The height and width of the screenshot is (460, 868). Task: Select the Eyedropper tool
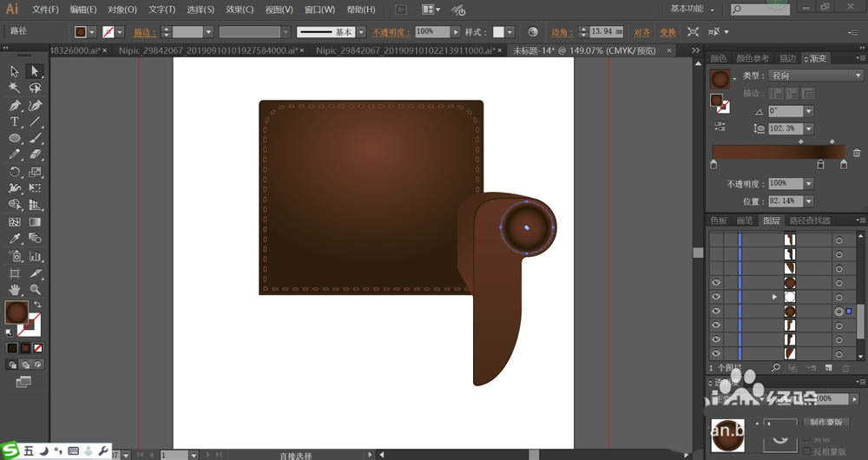tap(15, 239)
